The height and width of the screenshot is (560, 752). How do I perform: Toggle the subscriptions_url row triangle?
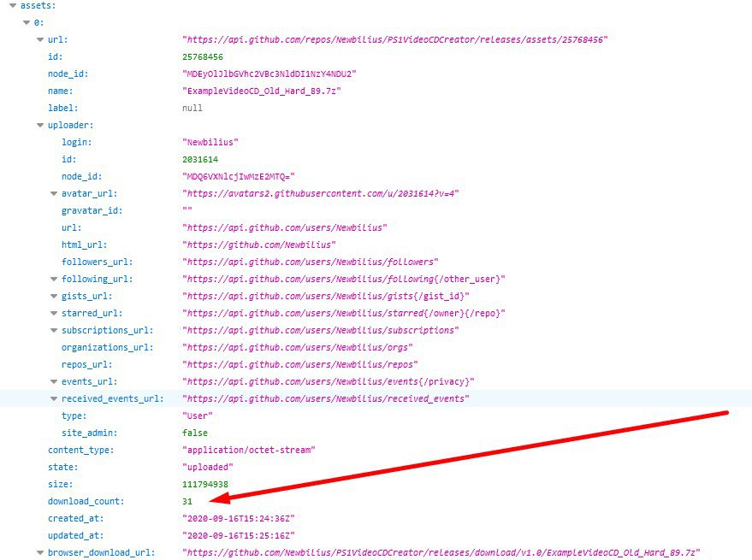(x=54, y=330)
